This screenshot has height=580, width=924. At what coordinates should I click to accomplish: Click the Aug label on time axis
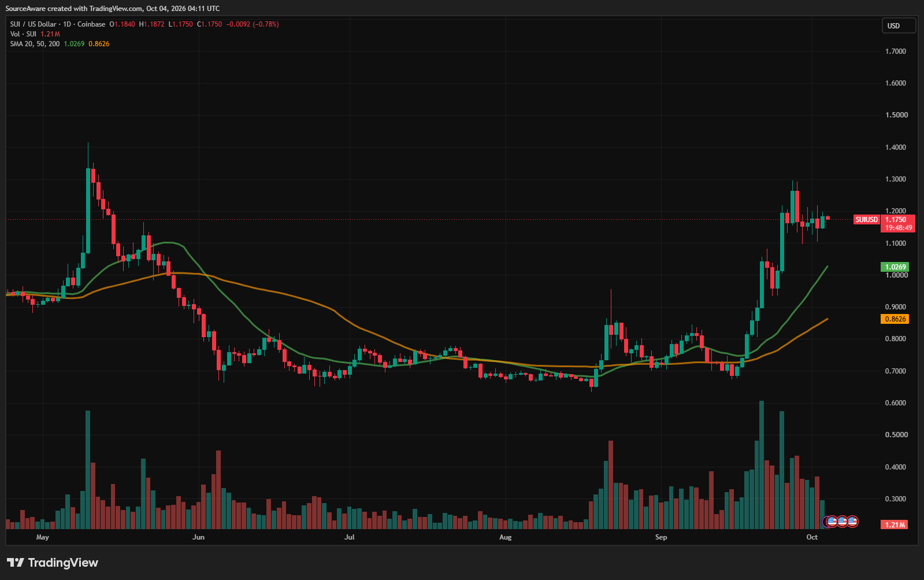click(505, 537)
